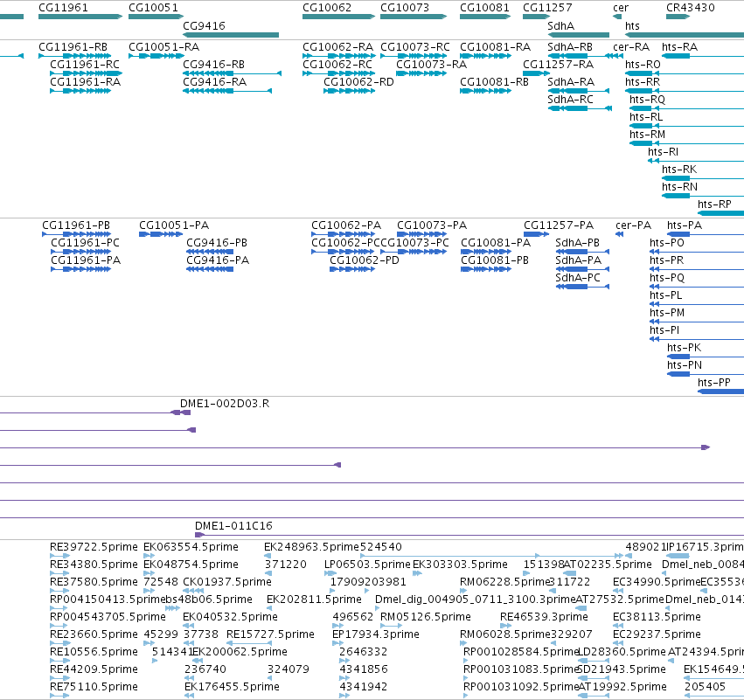
Task: Open EST label EC38113.5prime
Action: pyautogui.click(x=657, y=617)
